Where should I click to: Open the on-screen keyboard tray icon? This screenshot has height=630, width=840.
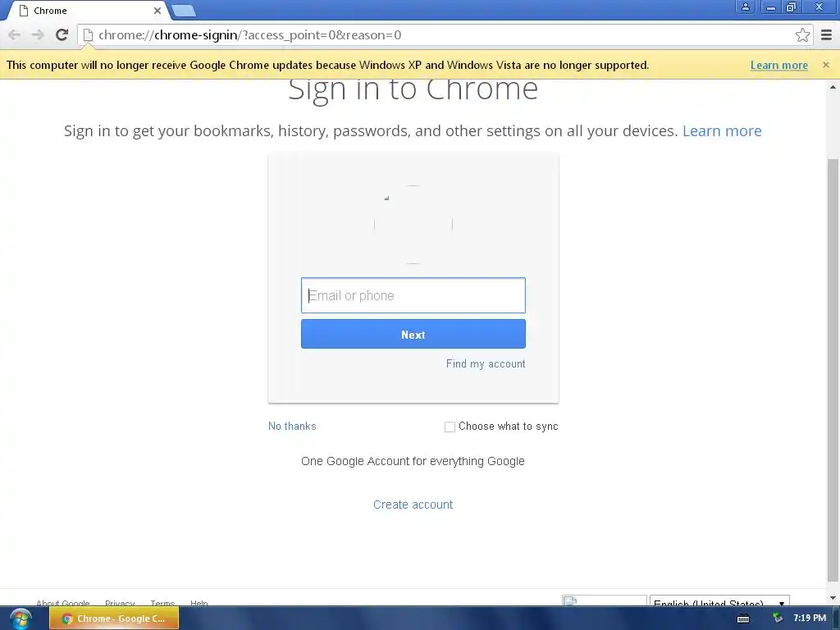(x=743, y=619)
